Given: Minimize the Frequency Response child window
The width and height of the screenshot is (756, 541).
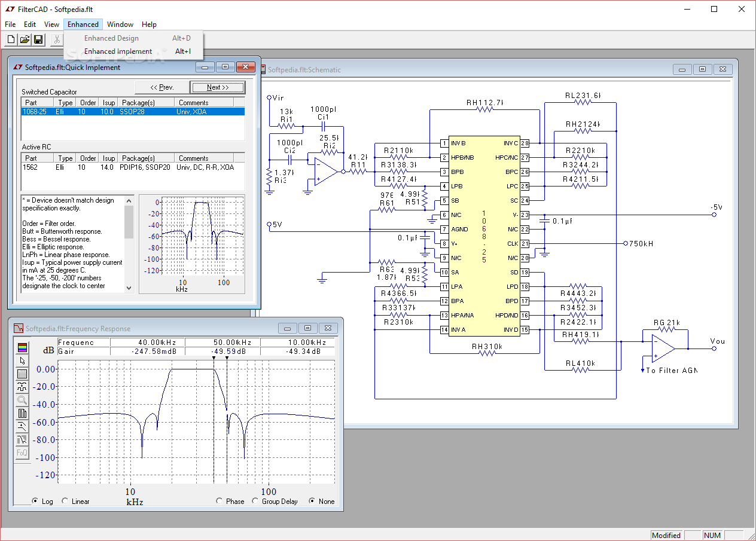Looking at the screenshot, I should pyautogui.click(x=289, y=328).
